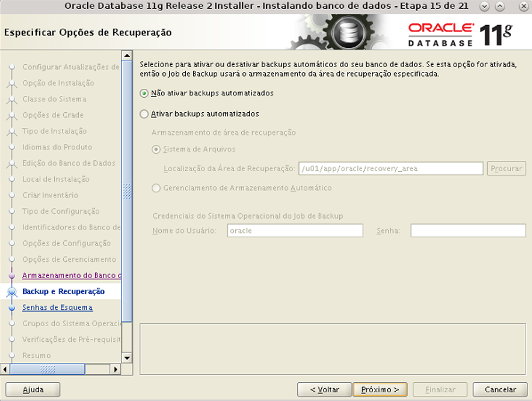This screenshot has height=401, width=532.
Task: Click the Finalizar button
Action: (440, 389)
